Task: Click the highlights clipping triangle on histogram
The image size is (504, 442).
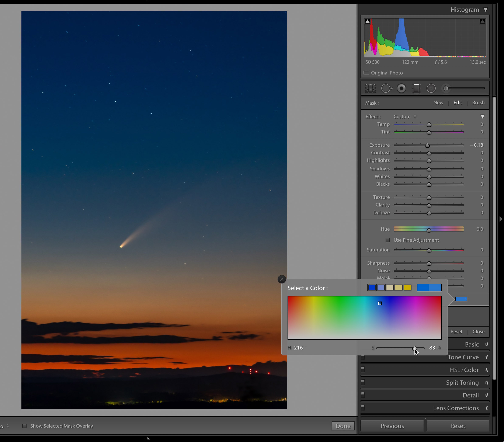Action: point(482,21)
